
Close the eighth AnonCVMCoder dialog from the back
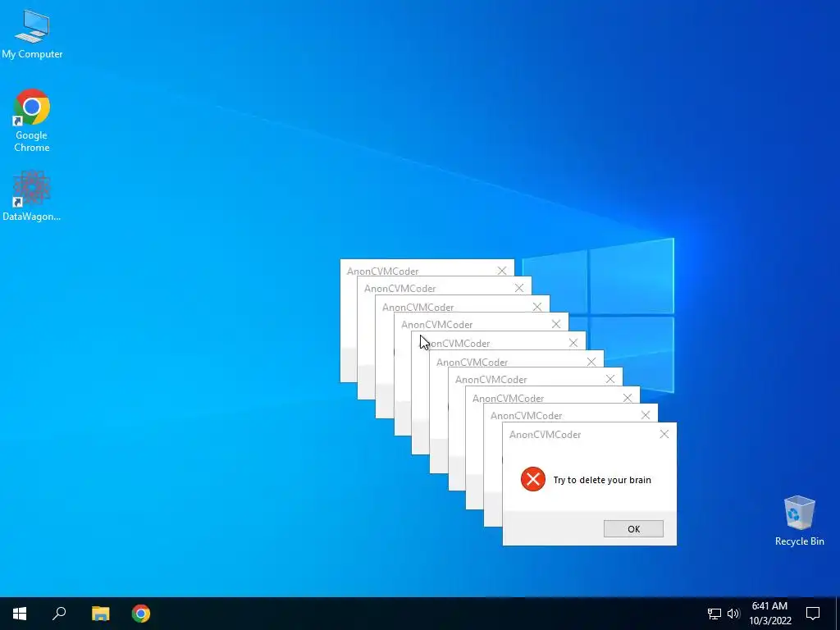[628, 398]
